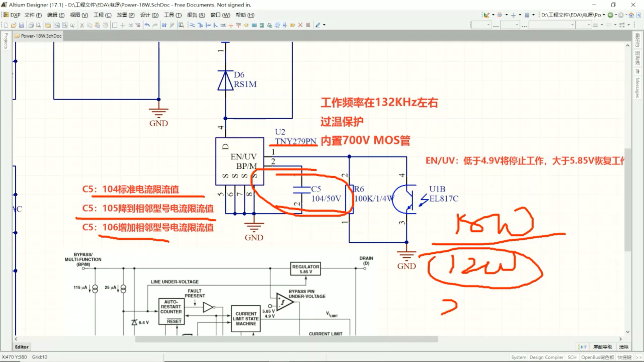
Task: Open the D:\工程文件 path address dropdown
Action: [604, 15]
